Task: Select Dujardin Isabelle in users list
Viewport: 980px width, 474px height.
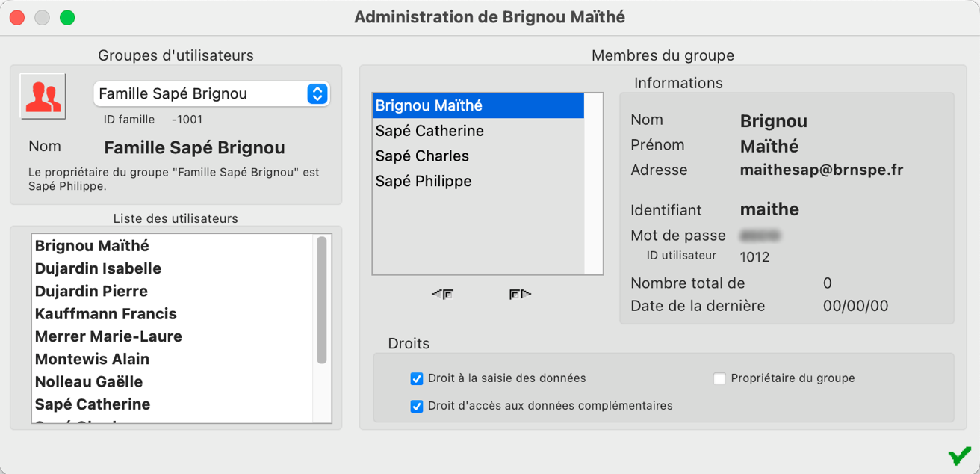Action: [173, 268]
